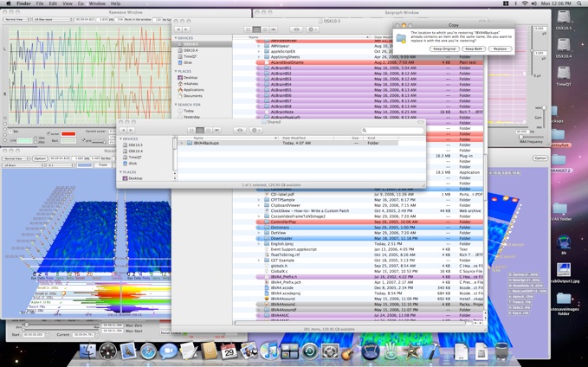The height and width of the screenshot is (367, 588).
Task: Open Address Book in the Dock
Action: tap(209, 351)
